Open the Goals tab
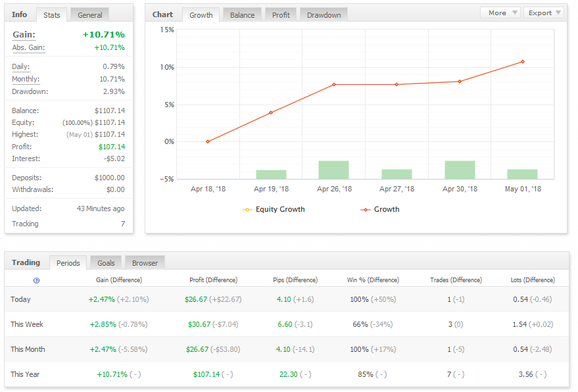This screenshot has height=392, width=578. point(106,263)
